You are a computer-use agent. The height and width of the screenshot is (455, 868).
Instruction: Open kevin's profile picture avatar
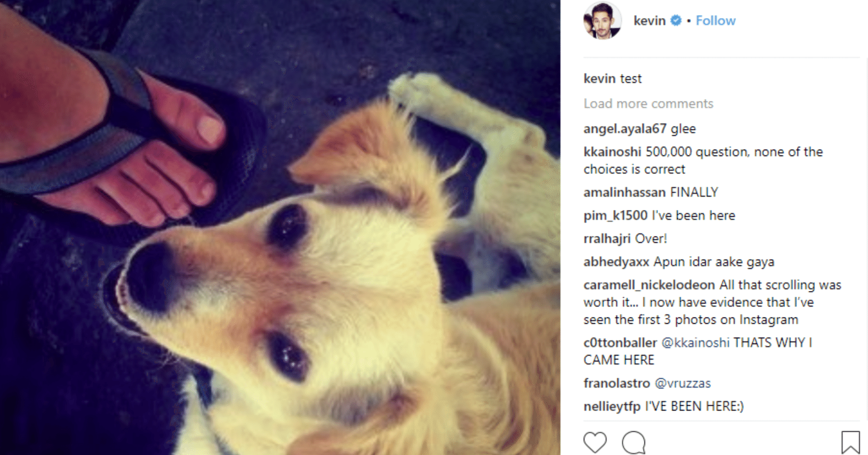point(602,20)
